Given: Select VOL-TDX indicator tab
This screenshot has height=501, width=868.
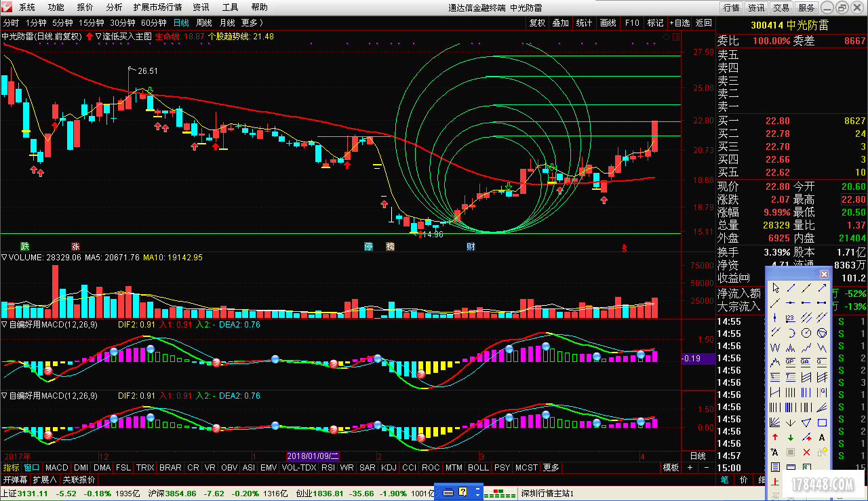Looking at the screenshot, I should 299,468.
